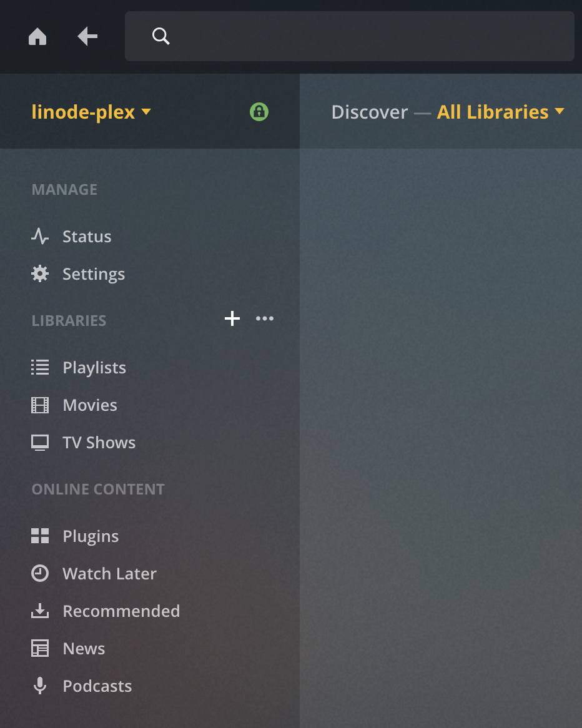Open the Plugins grid icon
Viewport: 582px width, 728px height.
(x=40, y=536)
